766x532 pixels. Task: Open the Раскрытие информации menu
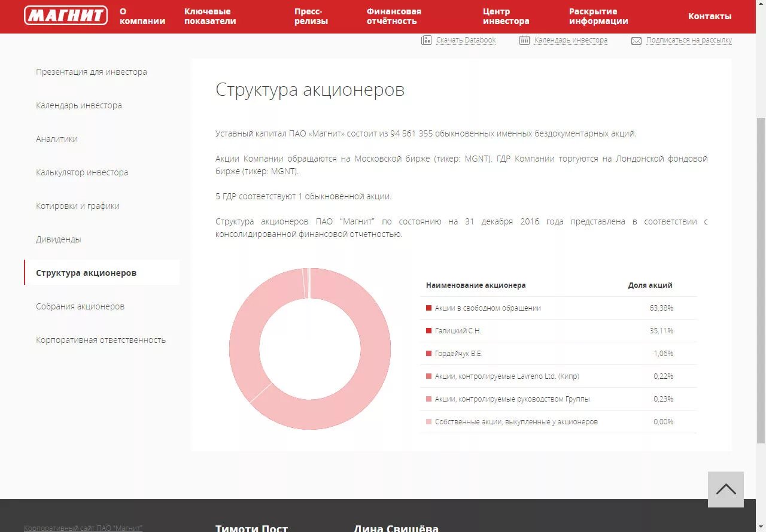coord(598,16)
